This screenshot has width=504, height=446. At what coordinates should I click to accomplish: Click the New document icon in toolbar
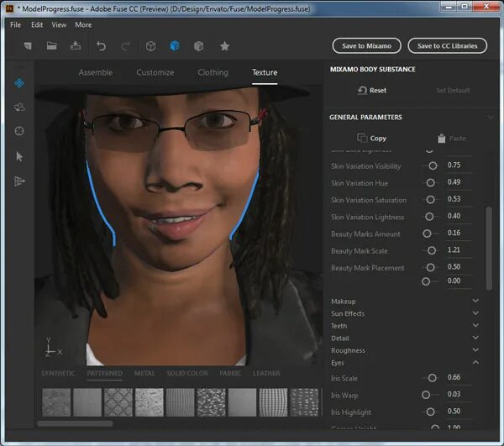click(x=28, y=46)
